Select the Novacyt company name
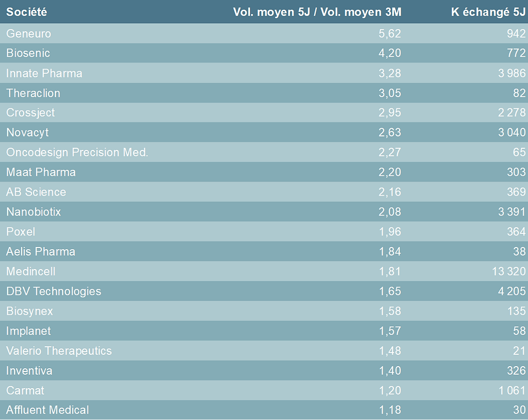Viewport: 528px width, 420px height. point(27,133)
